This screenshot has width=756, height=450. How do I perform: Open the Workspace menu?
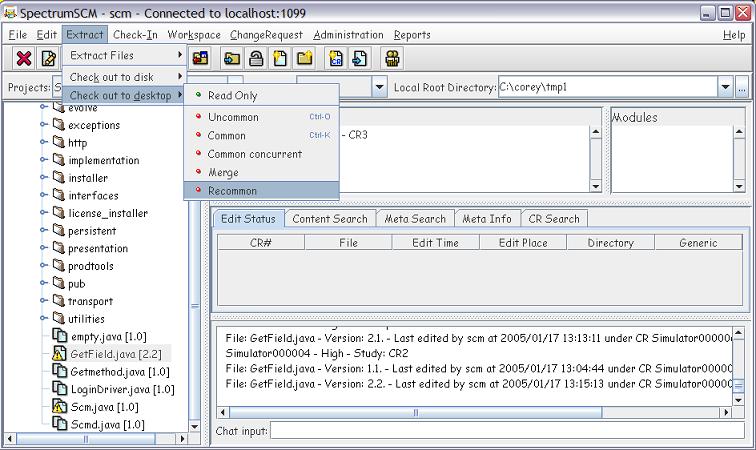tap(194, 35)
